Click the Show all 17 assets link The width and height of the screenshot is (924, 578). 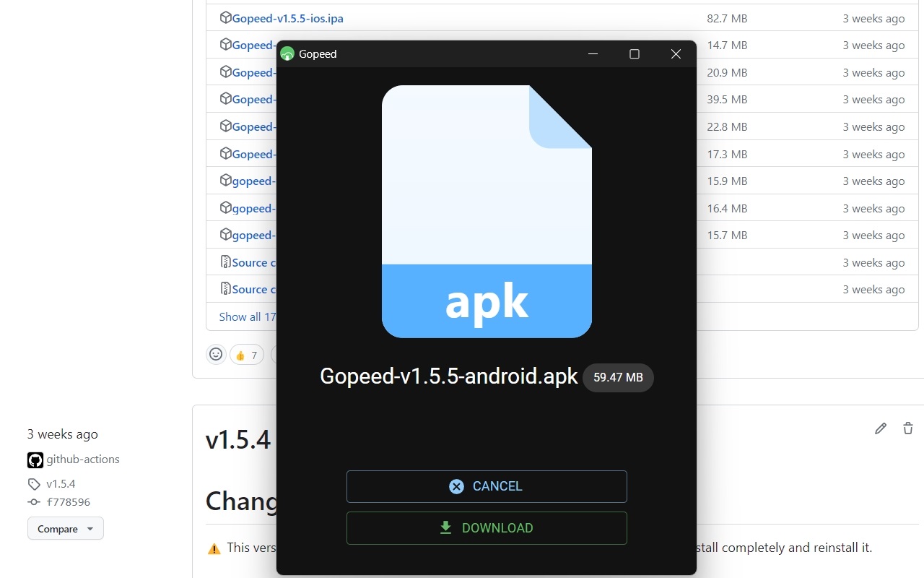click(x=247, y=316)
